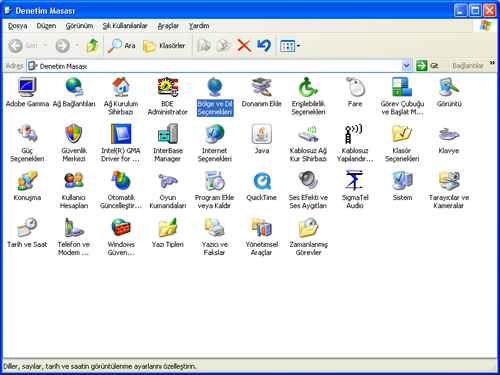Click the Geri back button
500x375 pixels.
point(23,46)
